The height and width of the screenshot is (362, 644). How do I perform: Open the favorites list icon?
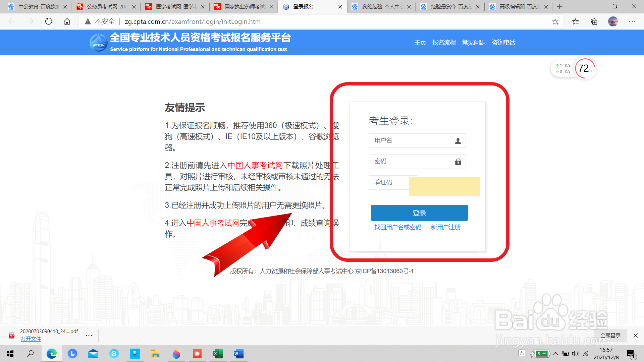pos(576,21)
